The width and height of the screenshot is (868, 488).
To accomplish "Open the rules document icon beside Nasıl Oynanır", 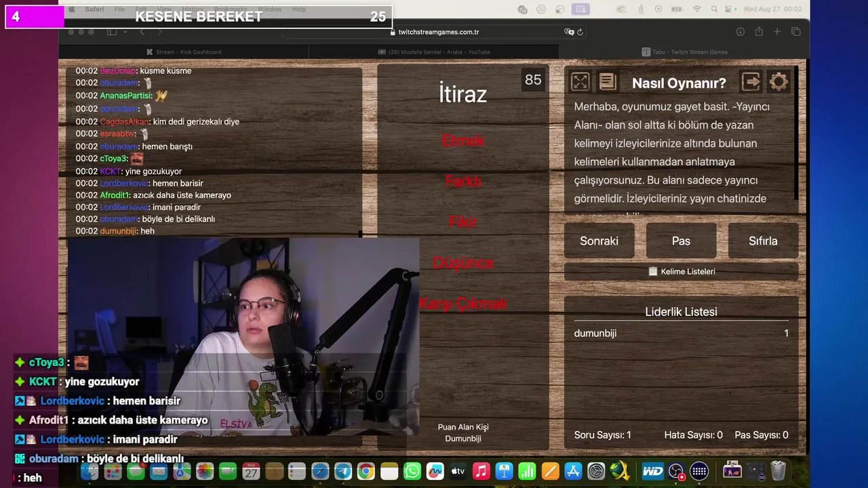I will tap(608, 82).
